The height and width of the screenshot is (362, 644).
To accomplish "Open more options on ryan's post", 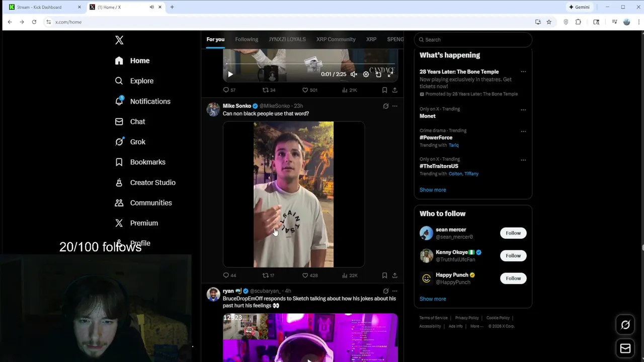I will (394, 291).
